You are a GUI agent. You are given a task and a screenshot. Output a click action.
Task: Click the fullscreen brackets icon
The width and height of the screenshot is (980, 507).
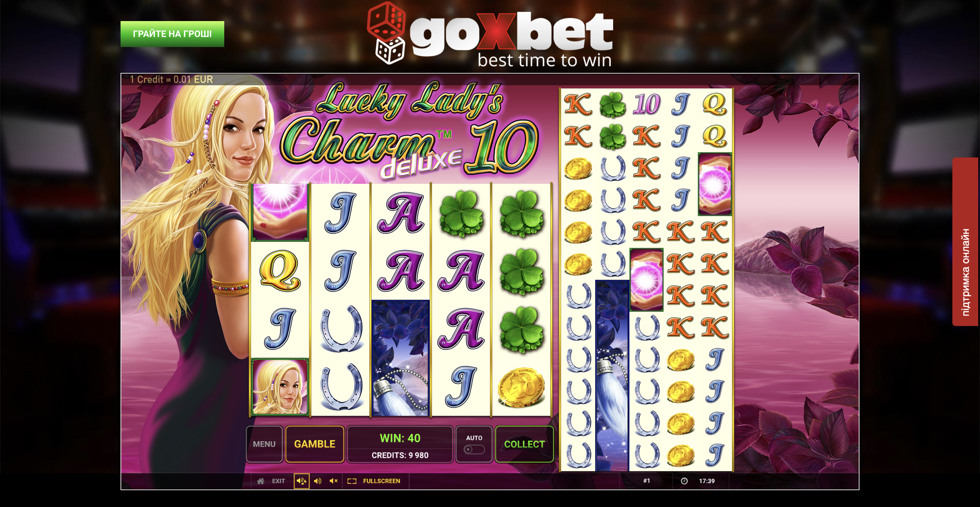coord(352,481)
